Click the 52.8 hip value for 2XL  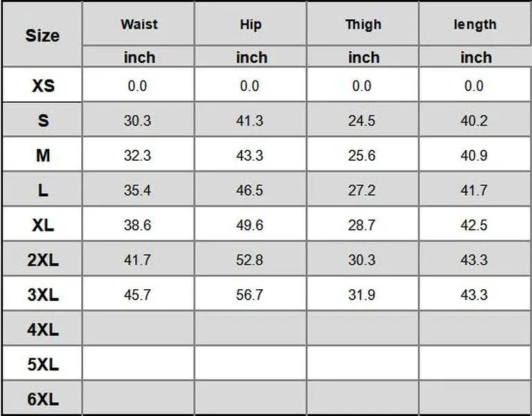pos(250,260)
